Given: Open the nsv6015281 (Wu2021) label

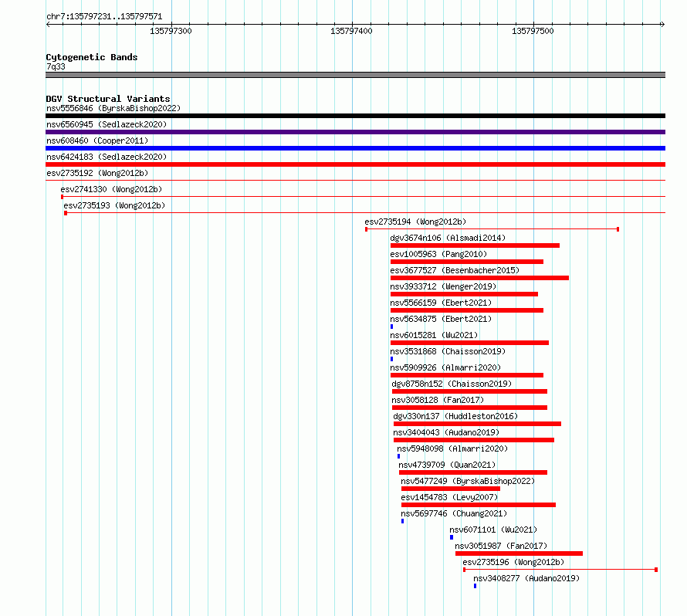Looking at the screenshot, I should [x=434, y=335].
